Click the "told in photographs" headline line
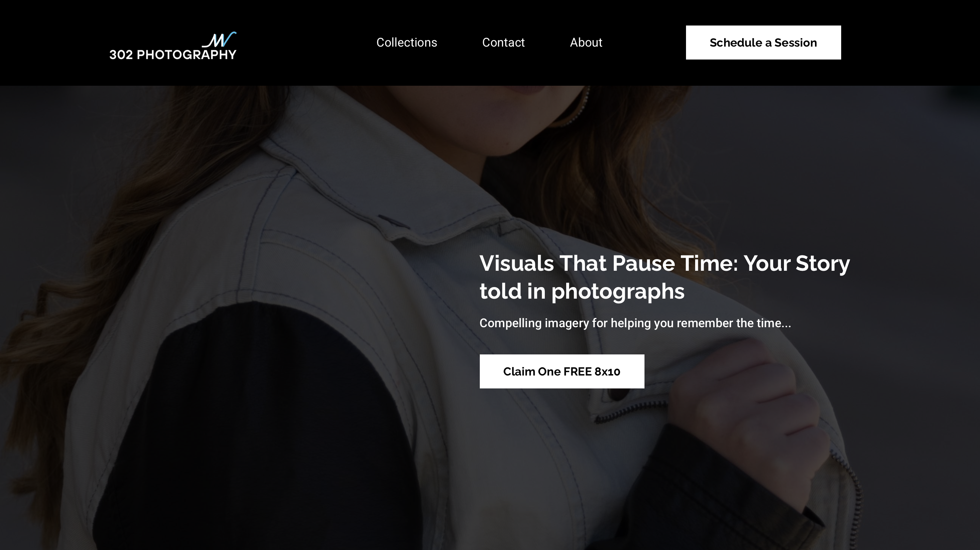 582,291
